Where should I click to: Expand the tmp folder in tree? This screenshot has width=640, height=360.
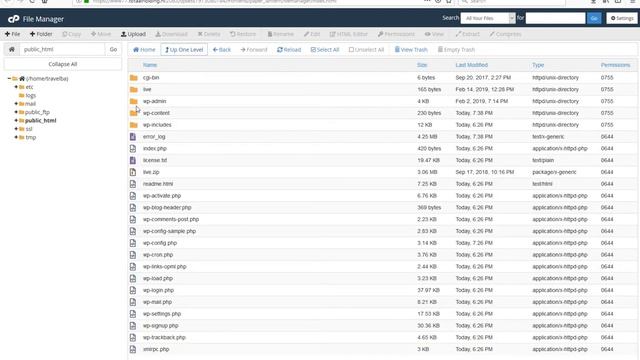(16, 137)
